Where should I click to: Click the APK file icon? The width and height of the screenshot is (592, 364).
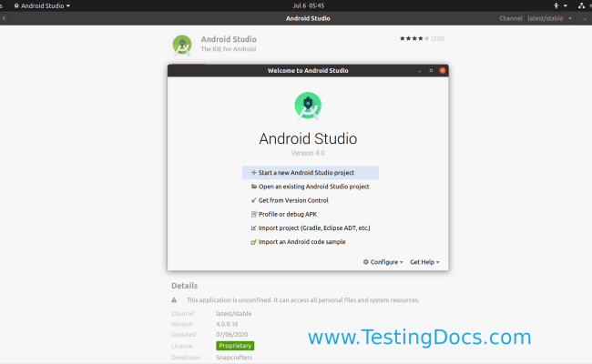[254, 214]
